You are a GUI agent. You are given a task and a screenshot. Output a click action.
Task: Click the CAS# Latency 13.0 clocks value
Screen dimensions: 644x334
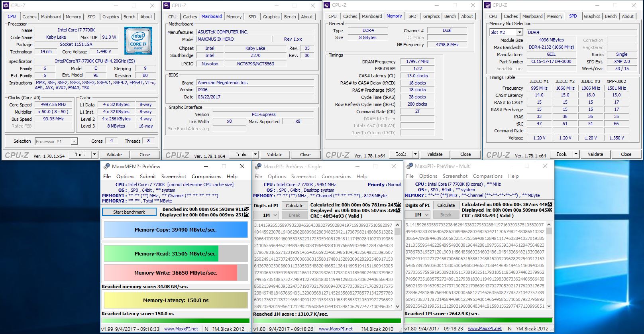(x=417, y=76)
